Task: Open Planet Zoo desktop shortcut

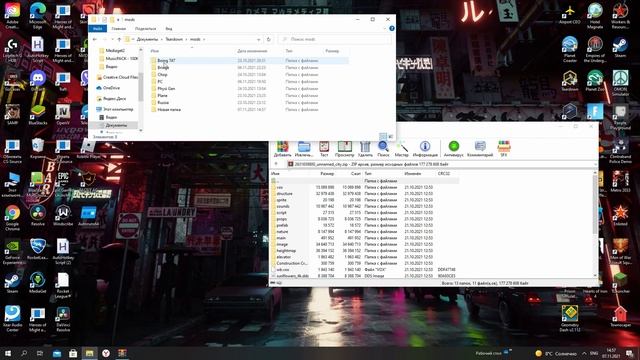Action: 595,81
